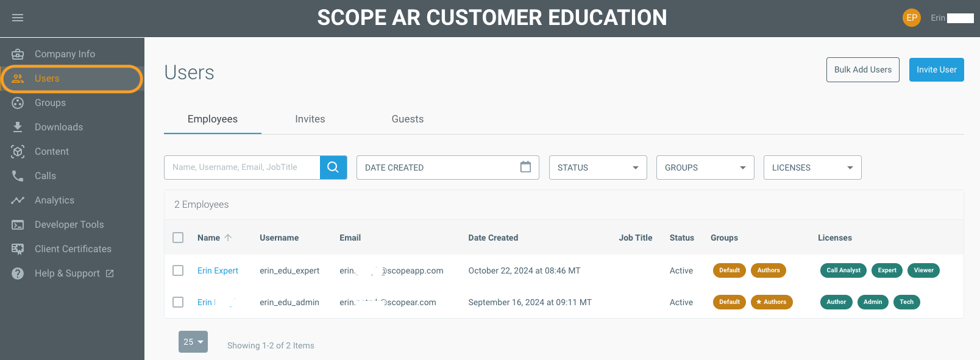The width and height of the screenshot is (980, 360).
Task: Click the Job Title column header
Action: (x=636, y=238)
